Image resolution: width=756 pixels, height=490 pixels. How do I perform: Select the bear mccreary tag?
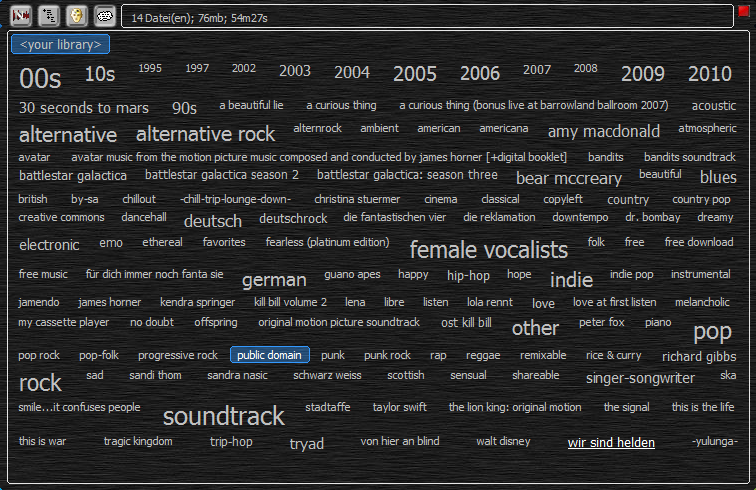point(568,178)
